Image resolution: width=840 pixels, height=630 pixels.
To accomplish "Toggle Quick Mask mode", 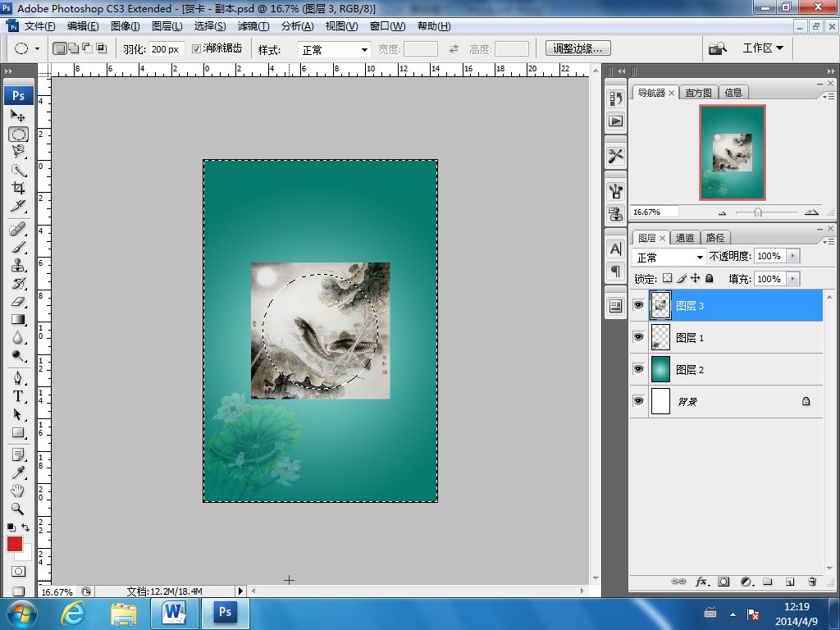I will (x=18, y=571).
